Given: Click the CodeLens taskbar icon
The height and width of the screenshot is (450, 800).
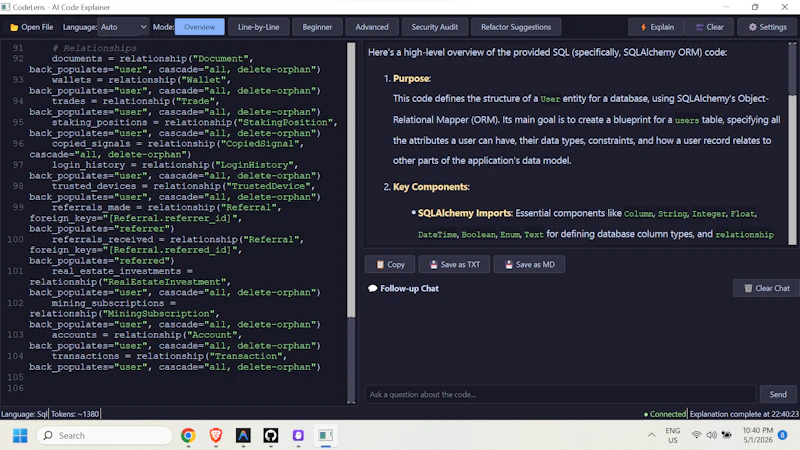Looking at the screenshot, I should click(326, 436).
